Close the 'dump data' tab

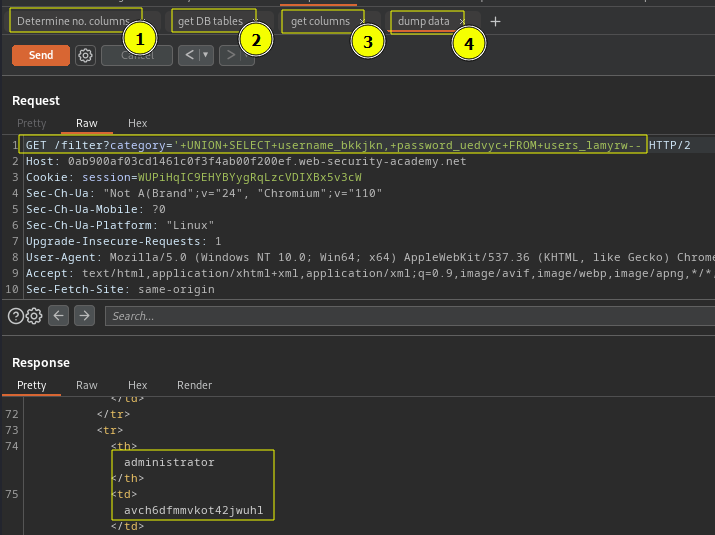click(x=461, y=21)
